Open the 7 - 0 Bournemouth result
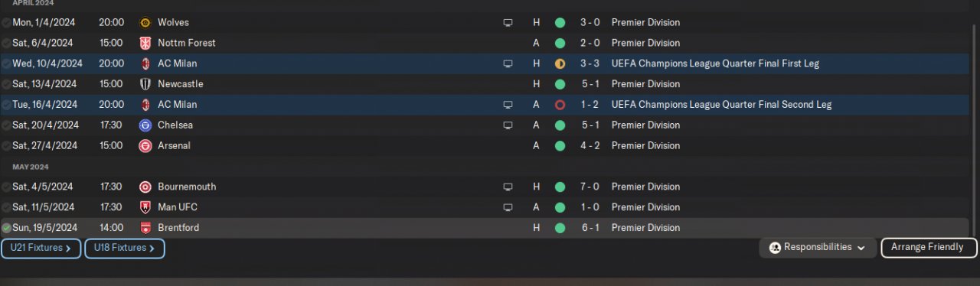 589,187
